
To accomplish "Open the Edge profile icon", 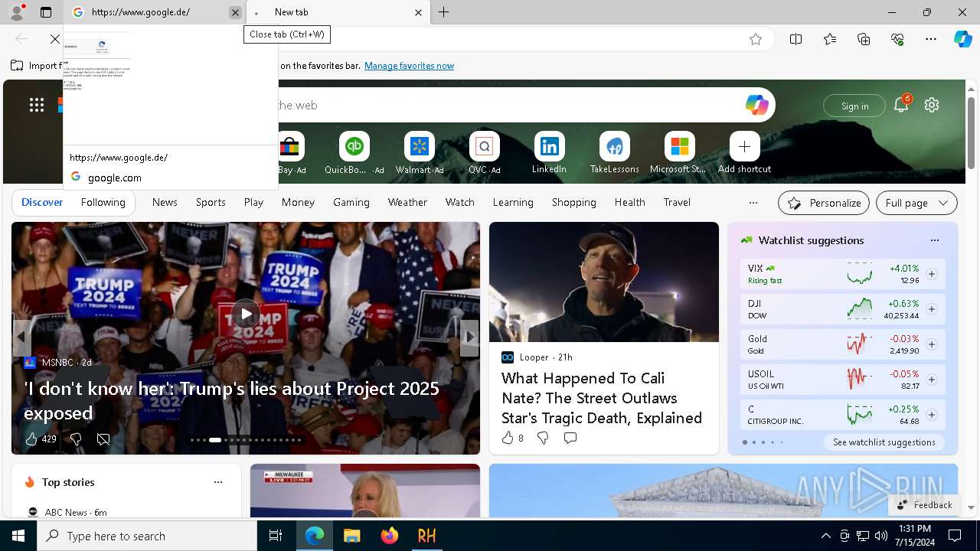I will pos(16,12).
